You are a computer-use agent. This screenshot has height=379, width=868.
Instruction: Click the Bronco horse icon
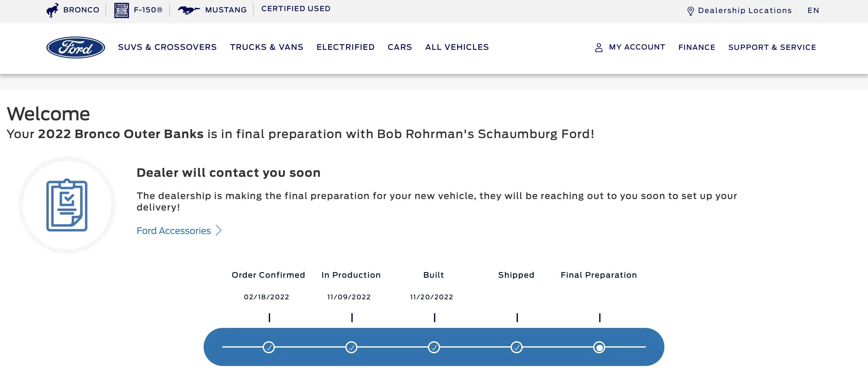coord(52,10)
